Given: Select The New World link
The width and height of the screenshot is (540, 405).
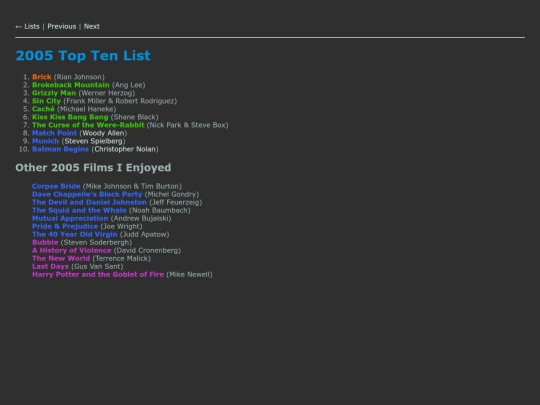Looking at the screenshot, I should point(61,259).
